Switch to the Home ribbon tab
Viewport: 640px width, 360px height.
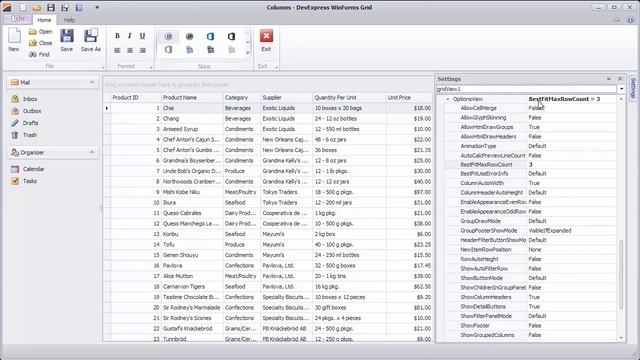point(44,20)
